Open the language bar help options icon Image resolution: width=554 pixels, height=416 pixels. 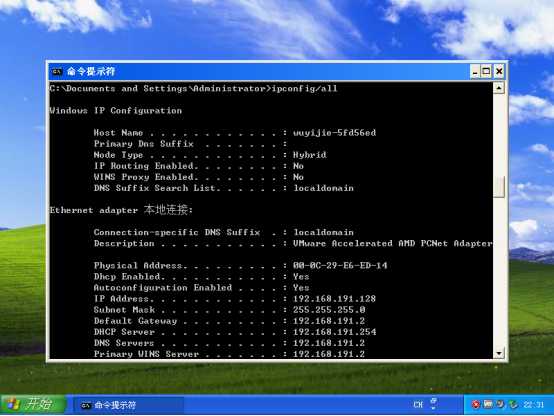(434, 404)
